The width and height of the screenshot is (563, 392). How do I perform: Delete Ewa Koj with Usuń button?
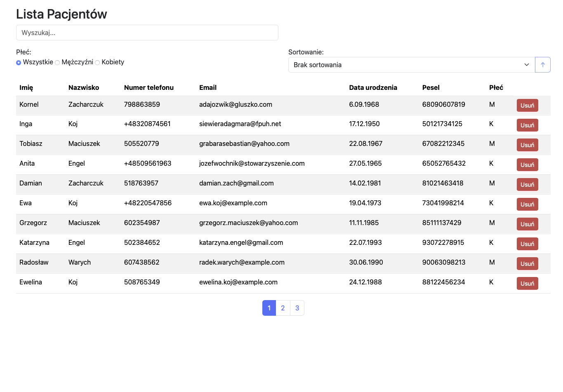pyautogui.click(x=527, y=204)
